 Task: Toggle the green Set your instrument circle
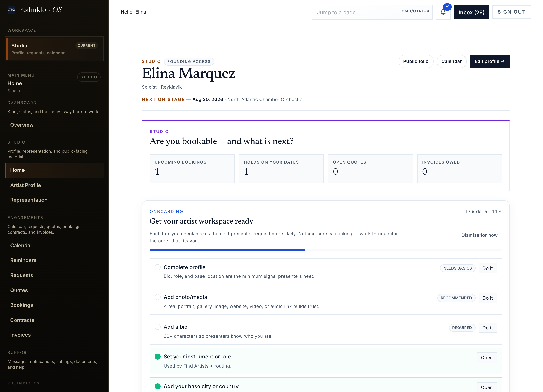pyautogui.click(x=158, y=357)
